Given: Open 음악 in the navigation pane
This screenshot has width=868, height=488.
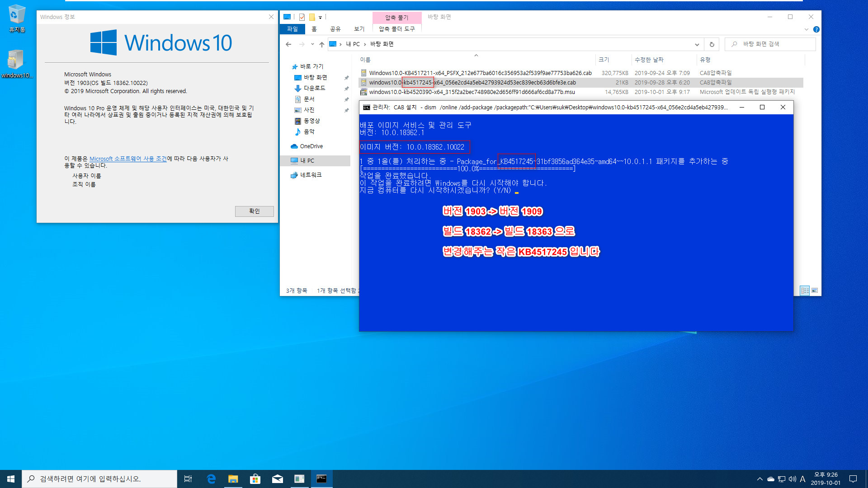Looking at the screenshot, I should tap(309, 132).
